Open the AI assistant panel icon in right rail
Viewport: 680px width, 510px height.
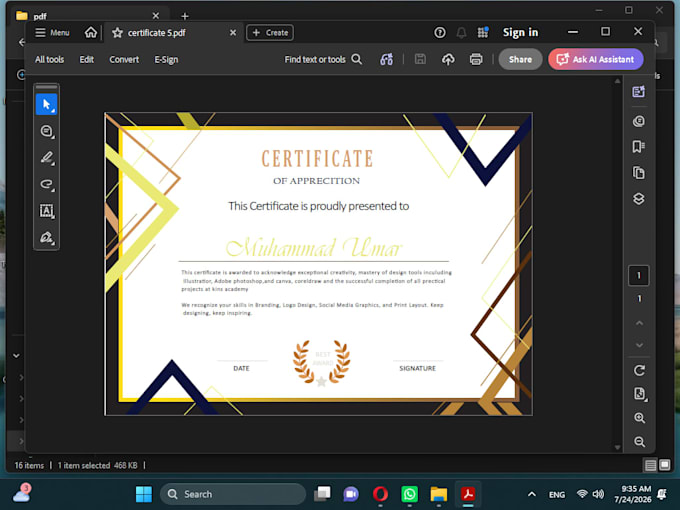[x=638, y=92]
